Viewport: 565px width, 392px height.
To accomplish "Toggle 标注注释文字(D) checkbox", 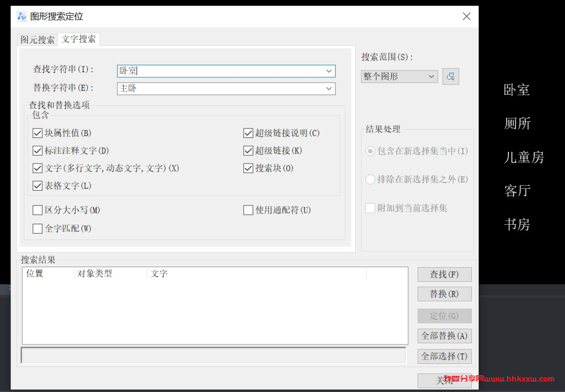I will click(x=38, y=151).
